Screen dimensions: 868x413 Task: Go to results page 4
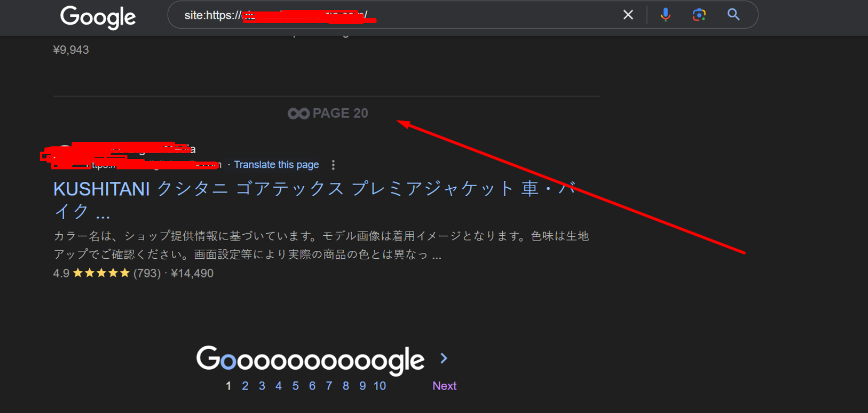[278, 386]
